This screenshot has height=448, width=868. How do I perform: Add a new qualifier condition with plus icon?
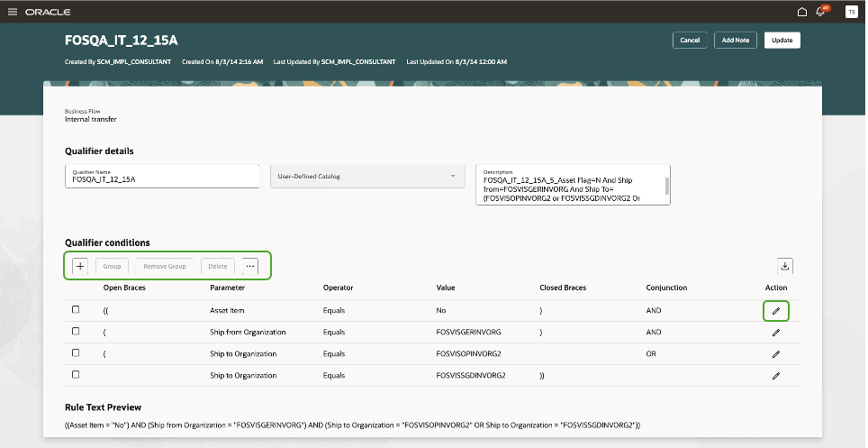pyautogui.click(x=80, y=266)
